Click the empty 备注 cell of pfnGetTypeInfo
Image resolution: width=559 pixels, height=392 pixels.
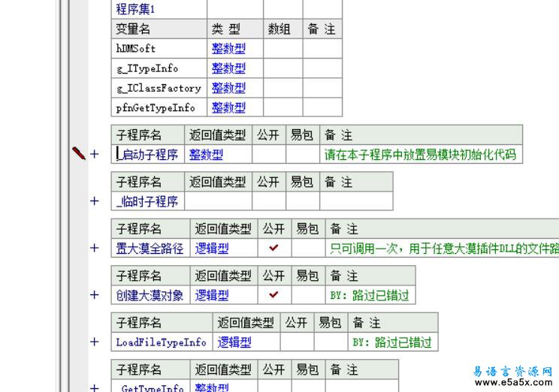click(x=322, y=107)
